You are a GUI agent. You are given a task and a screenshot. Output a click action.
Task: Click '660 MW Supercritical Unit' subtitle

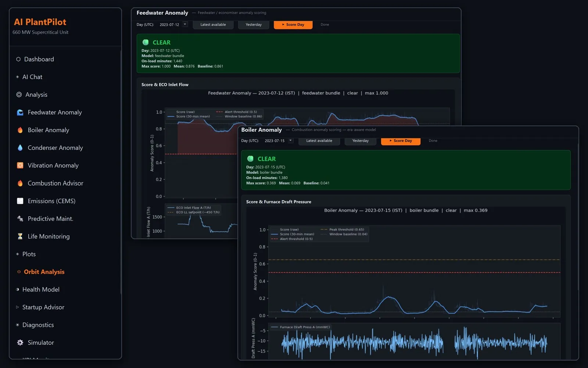click(x=40, y=32)
